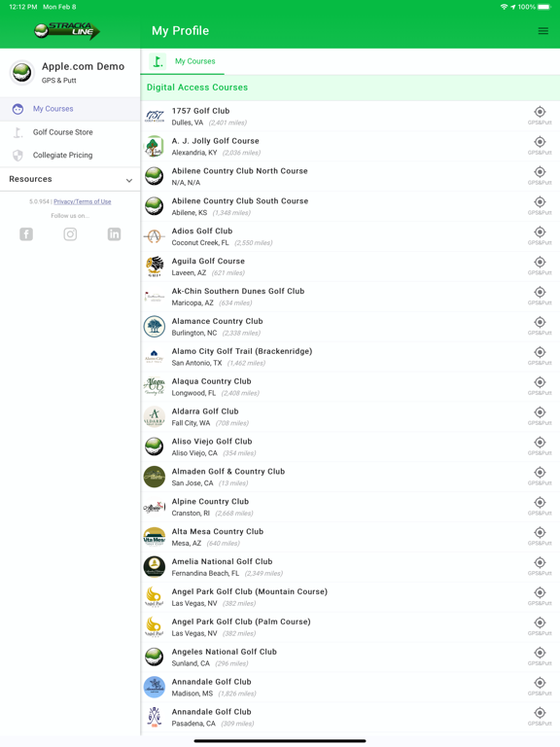Tap the Alamance Country Club tree logo

coord(155,326)
